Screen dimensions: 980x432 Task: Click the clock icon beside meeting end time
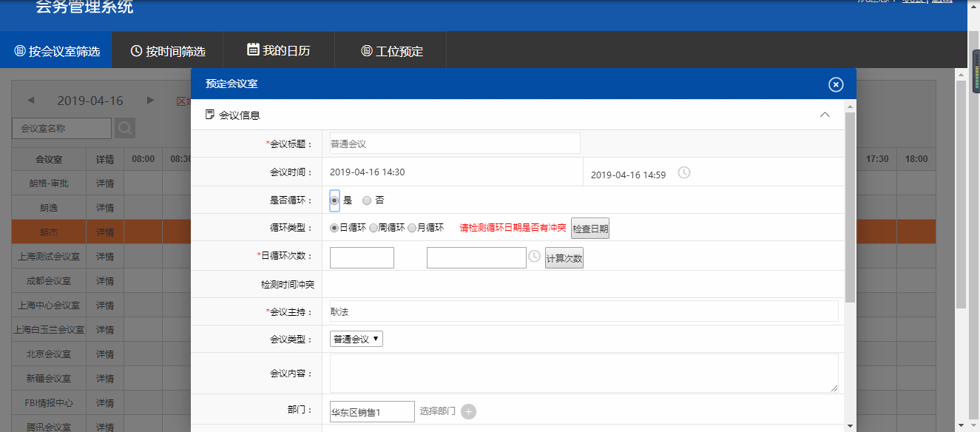pyautogui.click(x=684, y=173)
